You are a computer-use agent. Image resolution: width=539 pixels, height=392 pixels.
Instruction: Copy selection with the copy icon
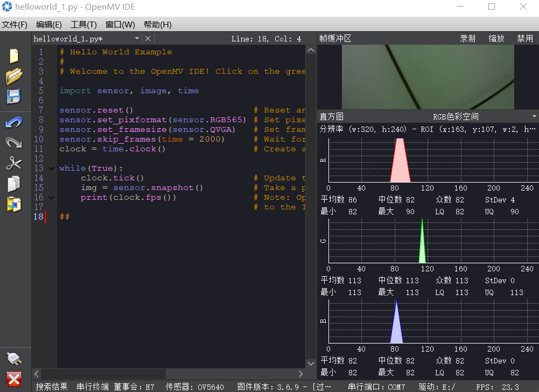pos(14,184)
